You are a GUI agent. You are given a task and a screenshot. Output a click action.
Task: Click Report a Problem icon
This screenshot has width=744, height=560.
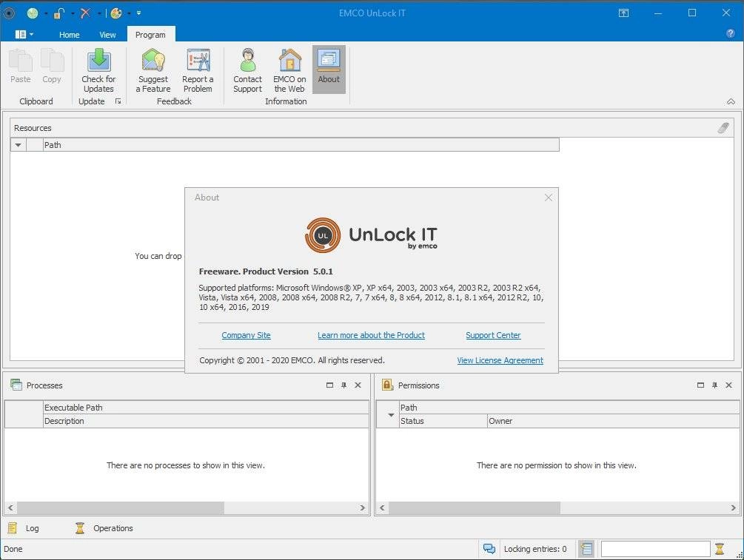coord(198,60)
